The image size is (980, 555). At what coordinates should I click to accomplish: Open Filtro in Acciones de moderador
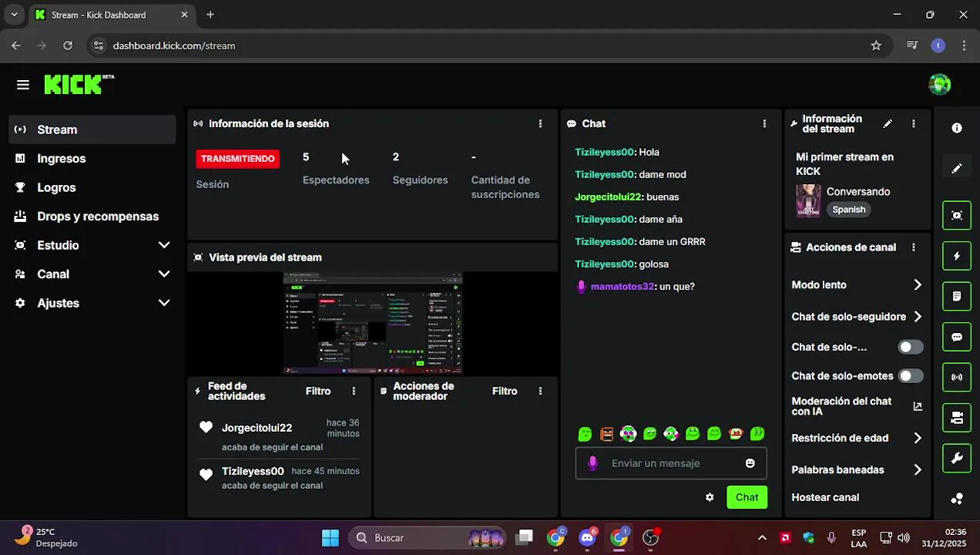[x=505, y=392]
